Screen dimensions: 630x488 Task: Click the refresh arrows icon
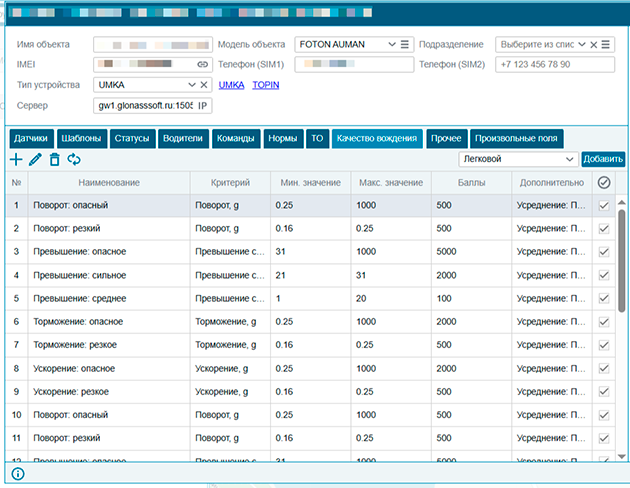tap(74, 159)
